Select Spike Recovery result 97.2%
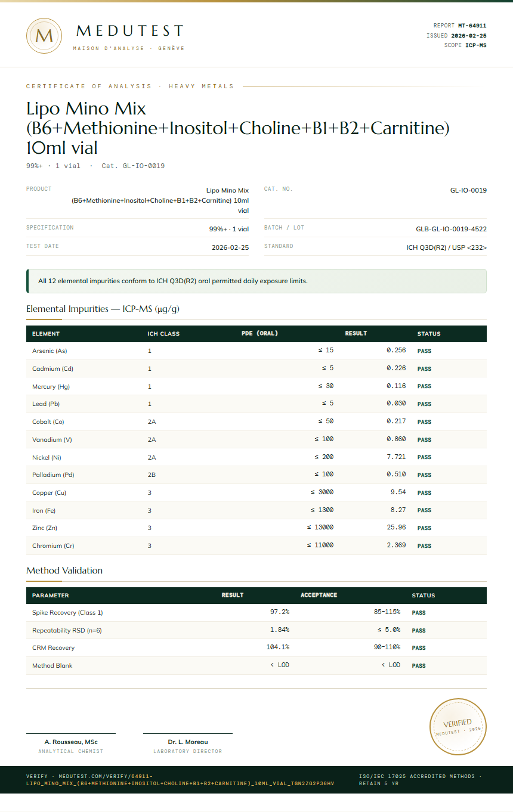The height and width of the screenshot is (812, 513). 280,612
